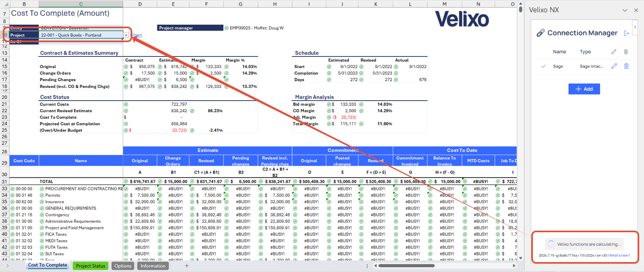
Task: Open the Options sheet tab
Action: pos(123,266)
